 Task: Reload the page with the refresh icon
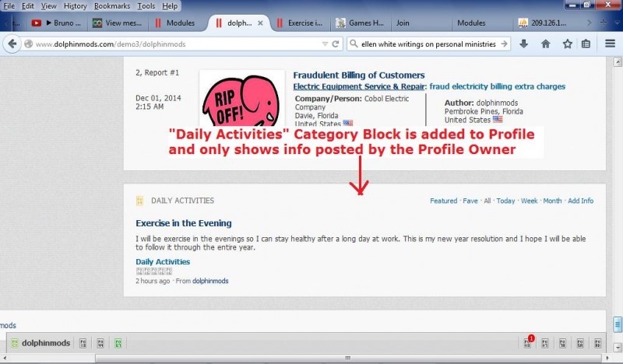[336, 44]
